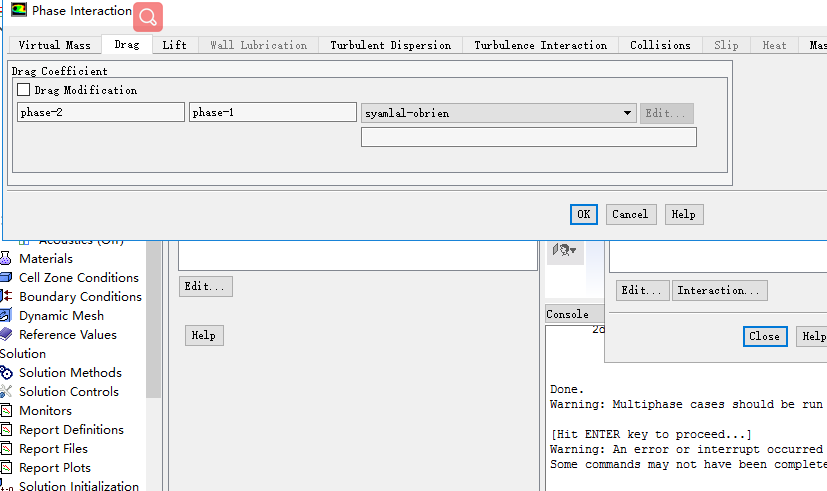The width and height of the screenshot is (827, 491).
Task: Open Solution Controls in tree
Action: (68, 392)
